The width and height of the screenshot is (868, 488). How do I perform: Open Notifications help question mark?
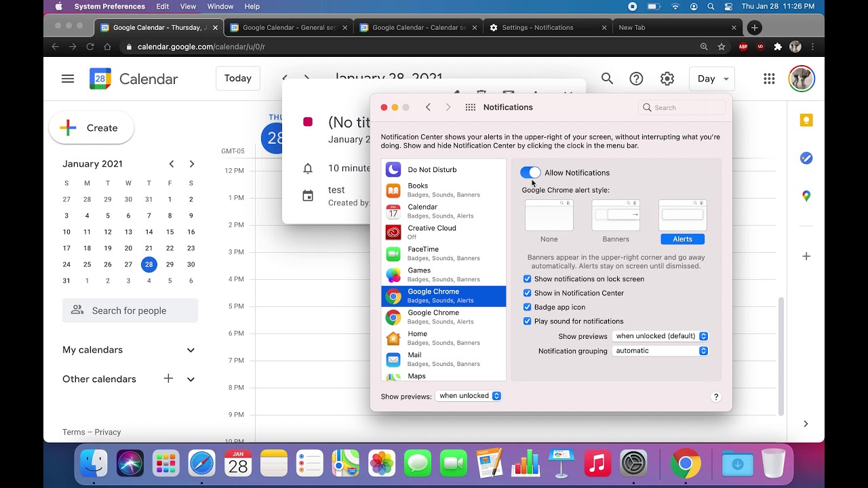click(x=715, y=397)
